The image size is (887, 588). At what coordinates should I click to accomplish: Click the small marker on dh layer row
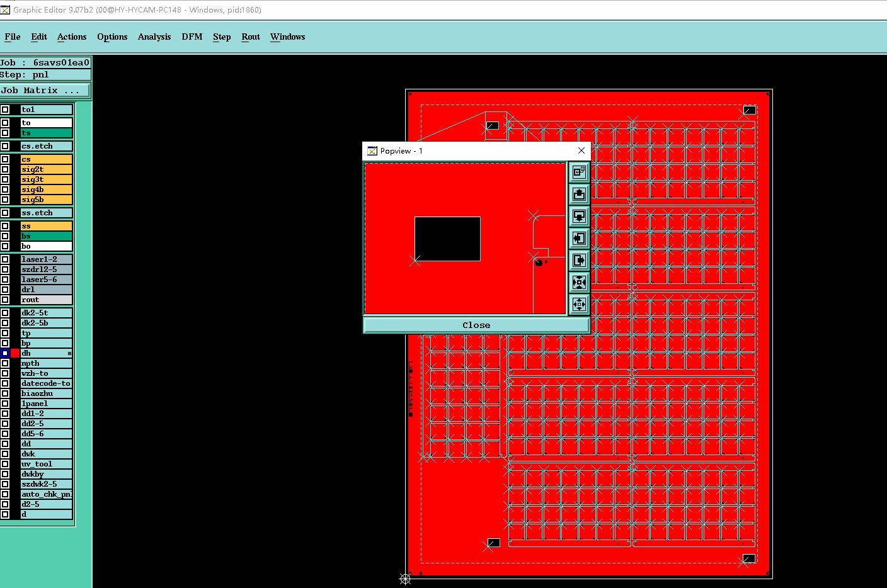pyautogui.click(x=69, y=353)
